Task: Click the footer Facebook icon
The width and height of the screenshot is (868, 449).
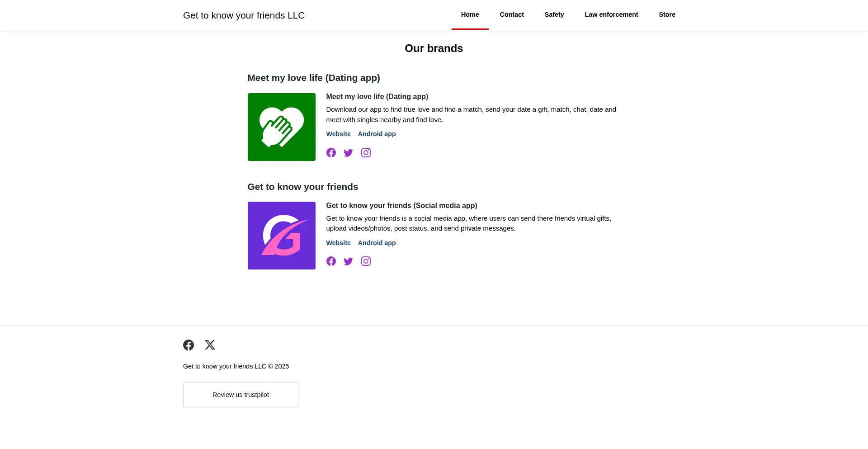Action: 189,345
